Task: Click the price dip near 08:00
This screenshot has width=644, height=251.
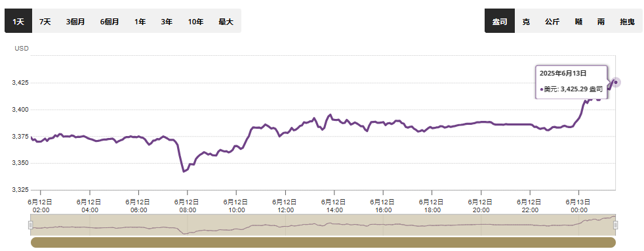Action: click(x=184, y=171)
